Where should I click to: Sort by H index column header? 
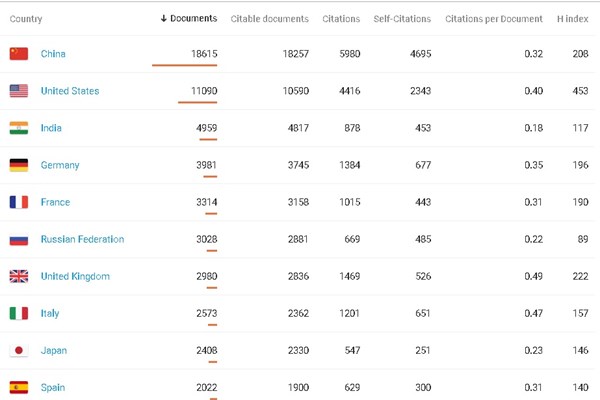click(574, 19)
